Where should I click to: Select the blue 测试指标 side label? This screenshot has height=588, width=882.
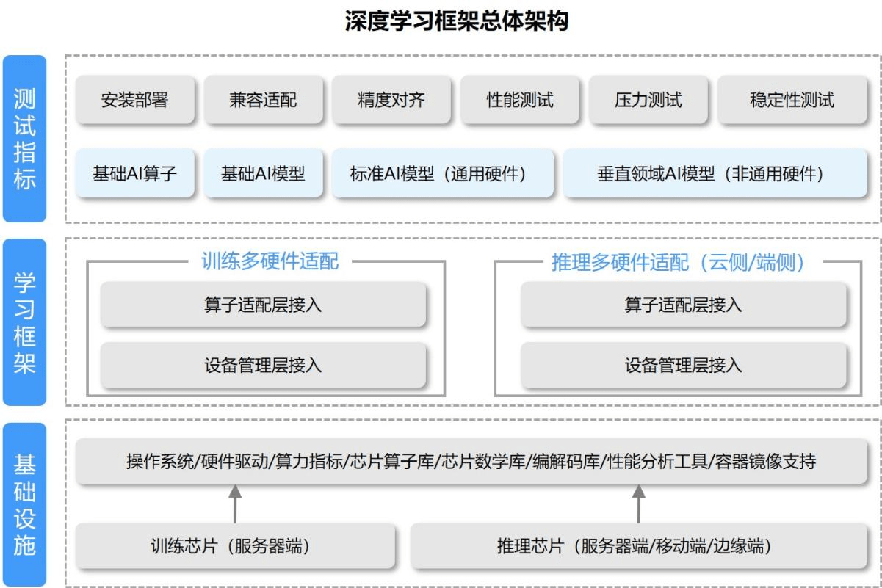(x=24, y=139)
